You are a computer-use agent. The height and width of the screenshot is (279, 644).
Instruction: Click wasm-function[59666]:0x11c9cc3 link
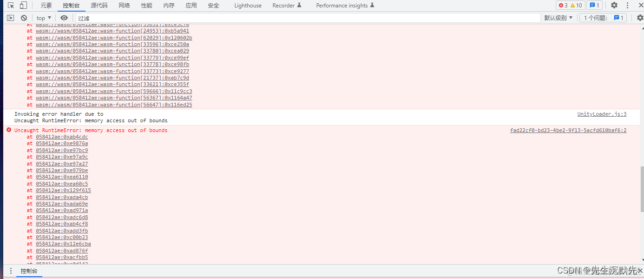[114, 92]
